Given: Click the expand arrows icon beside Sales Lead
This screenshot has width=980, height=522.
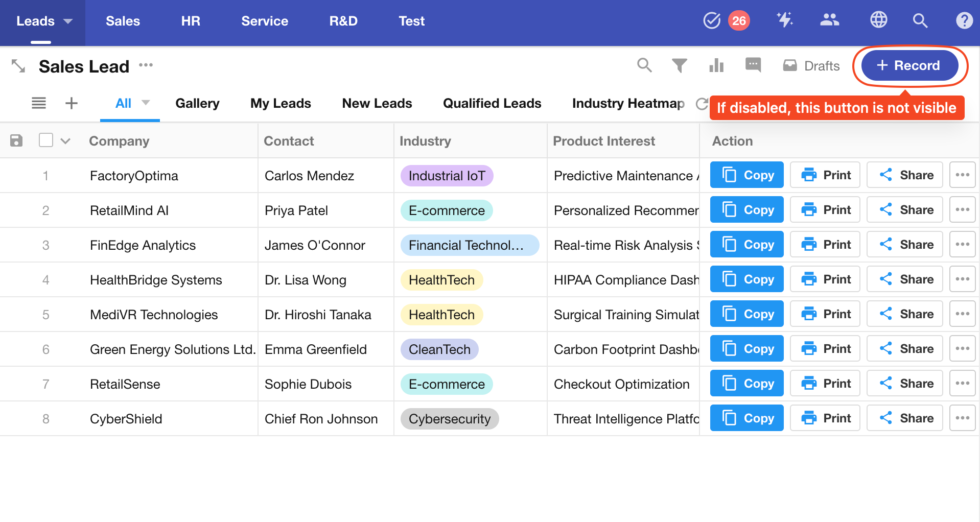Looking at the screenshot, I should point(18,66).
